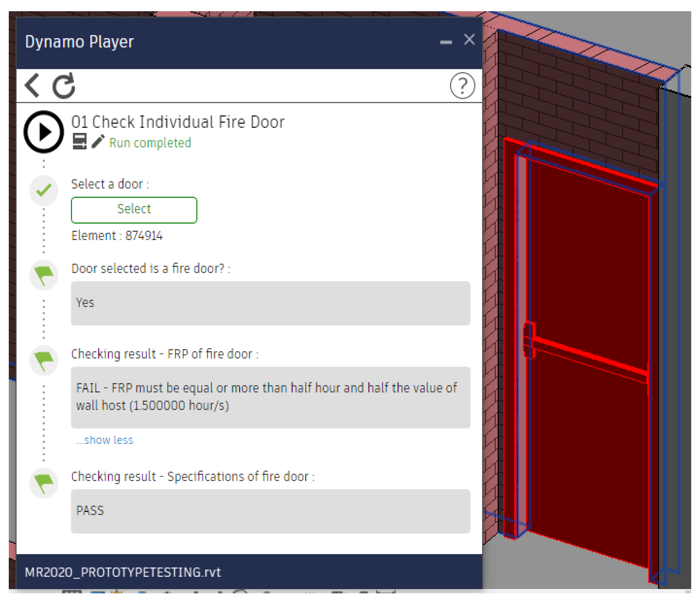
Task: Click the Yes output field
Action: (x=270, y=303)
